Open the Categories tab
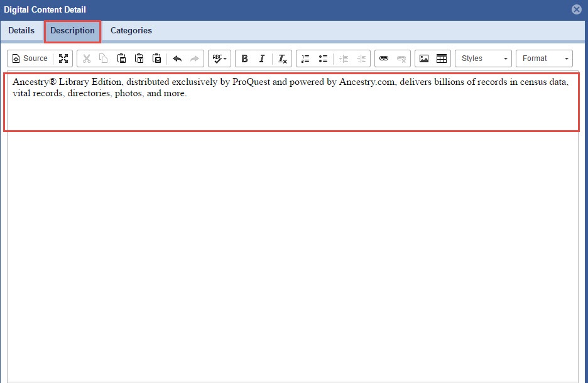This screenshot has width=588, height=383. tap(131, 30)
